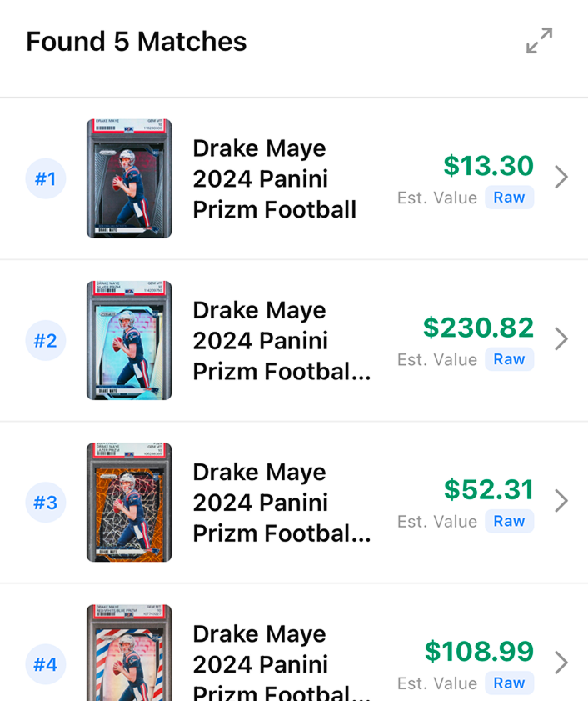Click the $52.31 estimated value price
588x701 pixels.
click(x=489, y=489)
